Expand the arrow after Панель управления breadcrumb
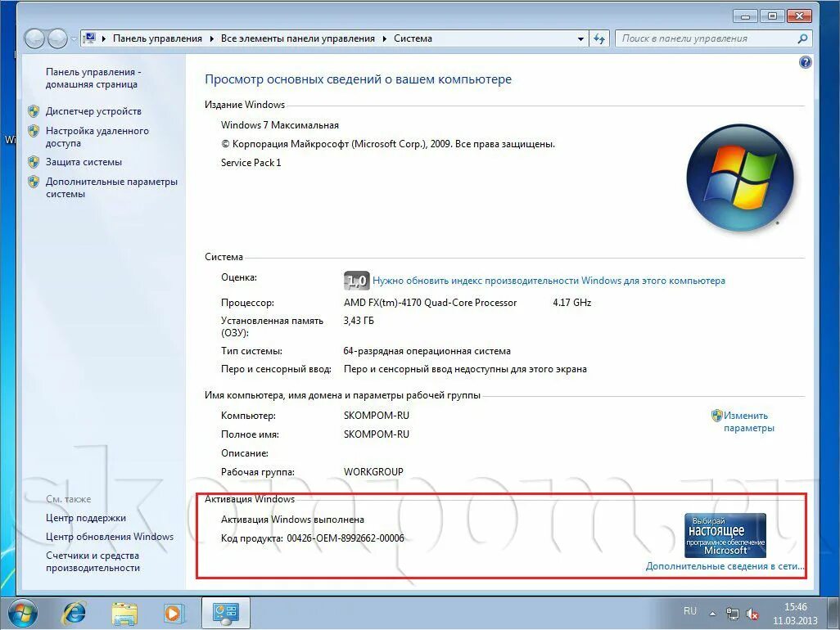This screenshot has height=630, width=840. 211,38
